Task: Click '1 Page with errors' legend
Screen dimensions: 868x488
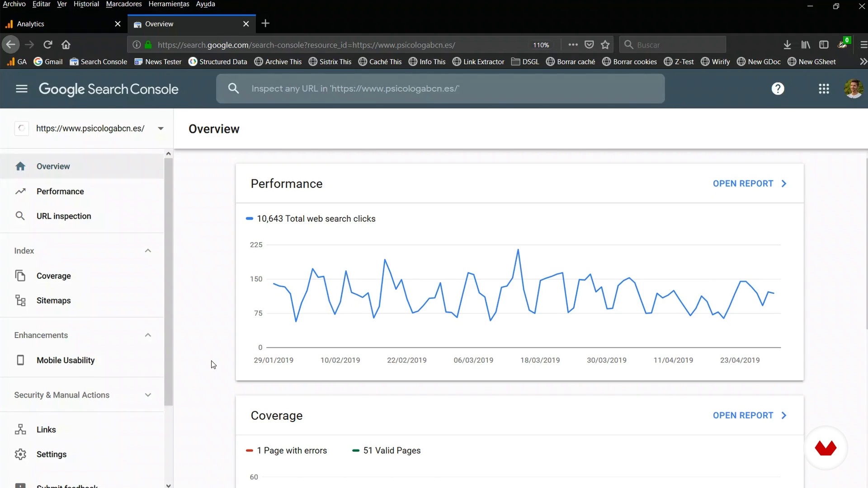Action: (x=286, y=450)
